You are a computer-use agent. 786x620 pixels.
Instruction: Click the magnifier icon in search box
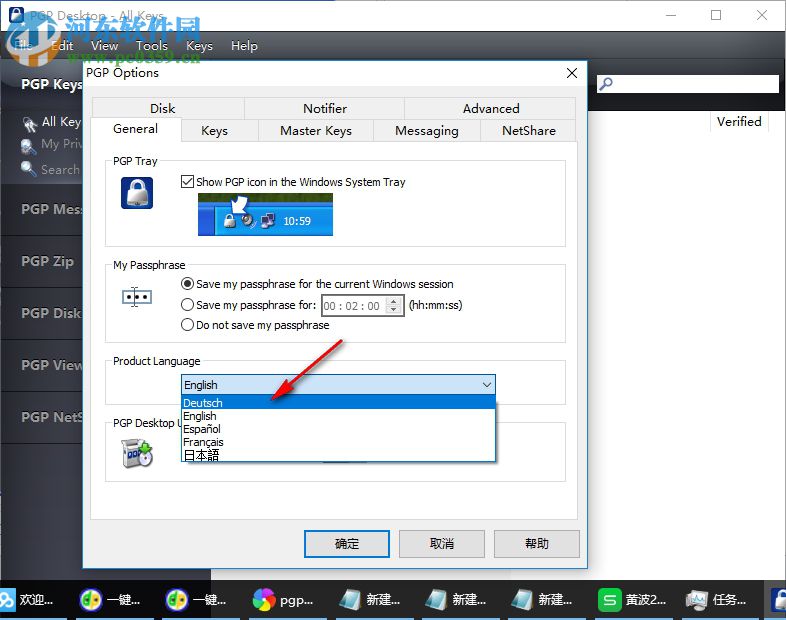point(606,83)
